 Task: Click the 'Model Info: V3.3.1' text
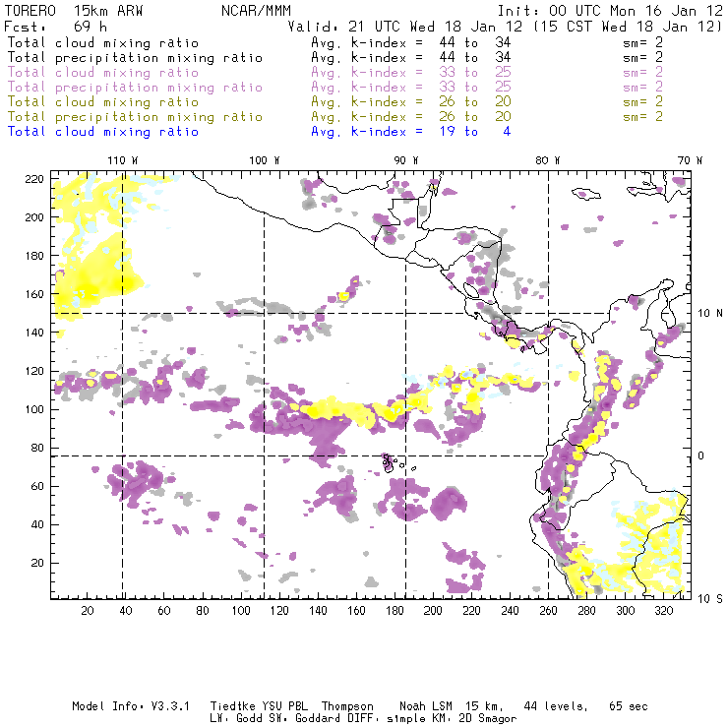[x=131, y=706]
